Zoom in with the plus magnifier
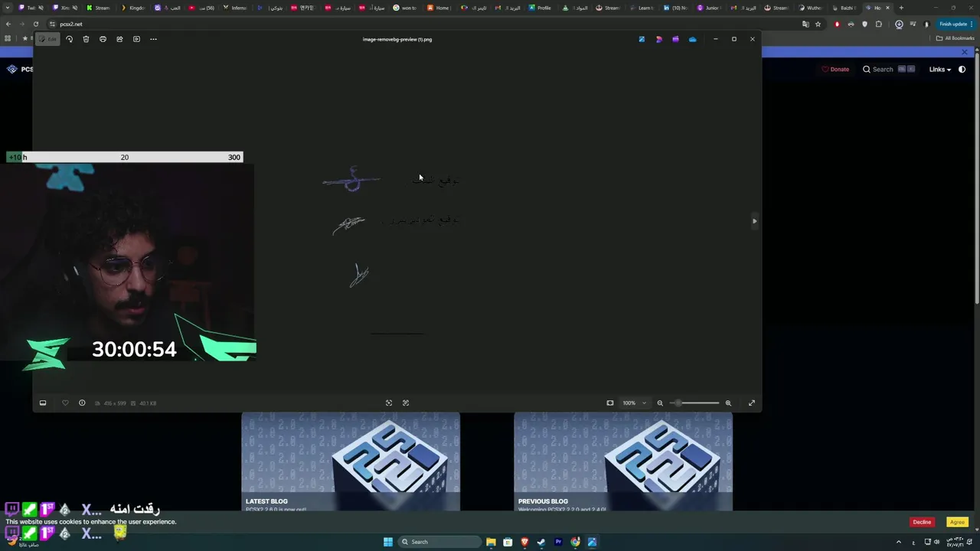The height and width of the screenshot is (551, 980). [x=728, y=403]
